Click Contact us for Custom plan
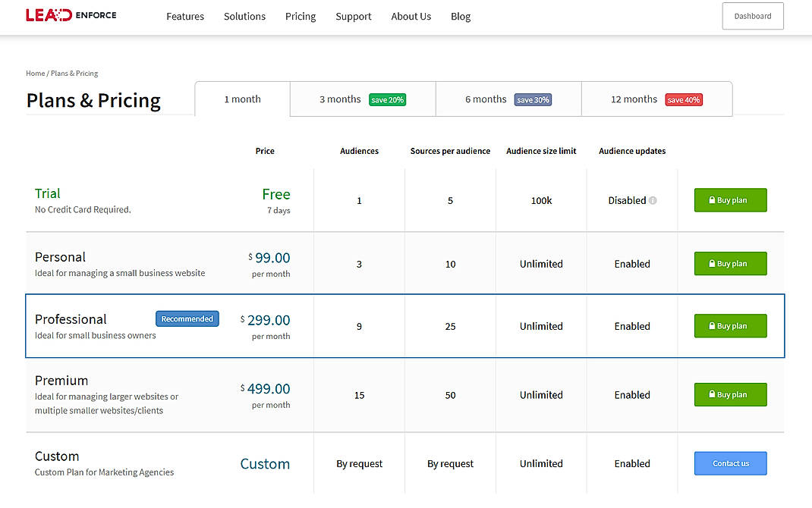This screenshot has height=508, width=812. pos(730,463)
